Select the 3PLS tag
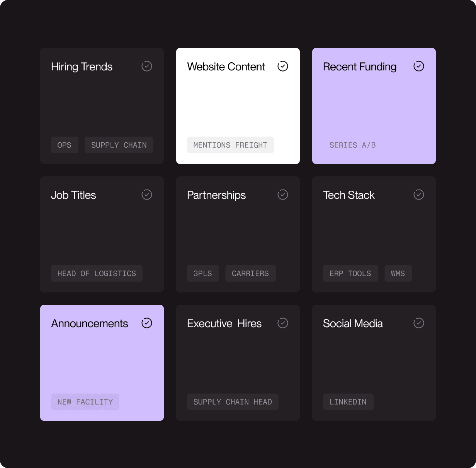The width and height of the screenshot is (476, 468). point(203,273)
